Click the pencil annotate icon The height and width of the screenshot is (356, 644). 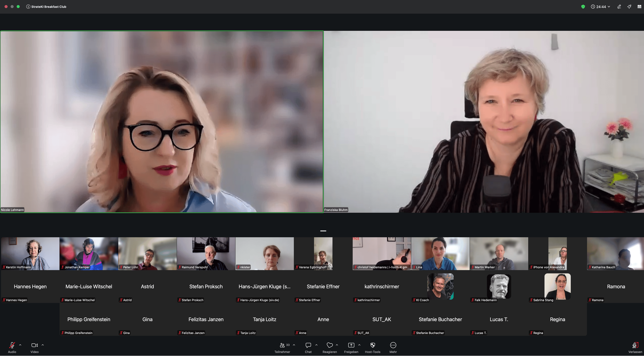pos(619,7)
